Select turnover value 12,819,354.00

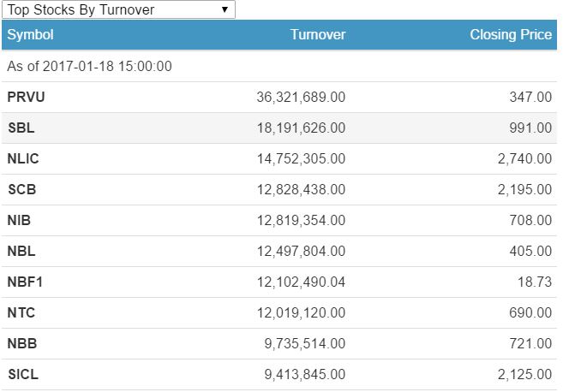[x=301, y=221]
